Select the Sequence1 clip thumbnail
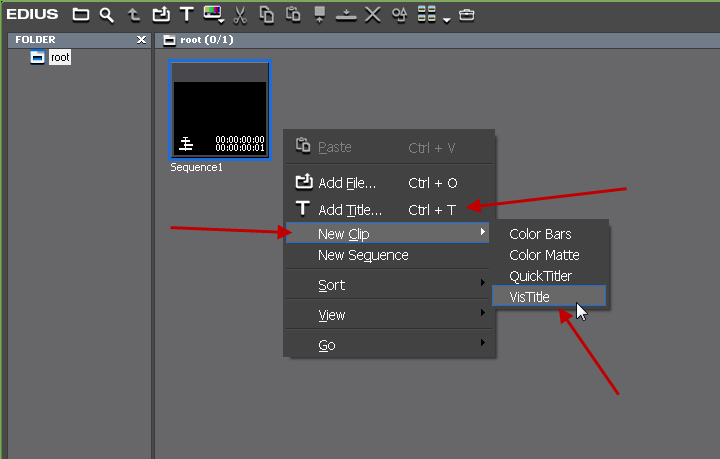Viewport: 720px width, 459px height. [219, 110]
